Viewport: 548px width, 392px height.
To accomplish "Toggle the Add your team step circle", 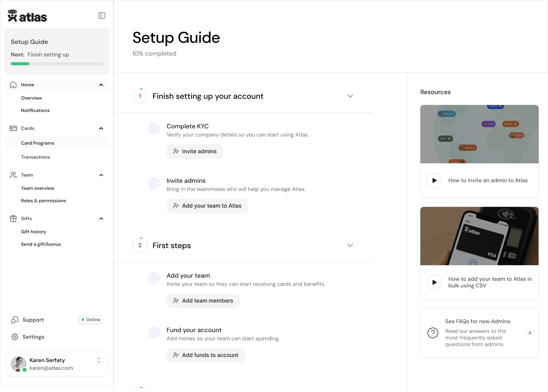I will pyautogui.click(x=154, y=278).
